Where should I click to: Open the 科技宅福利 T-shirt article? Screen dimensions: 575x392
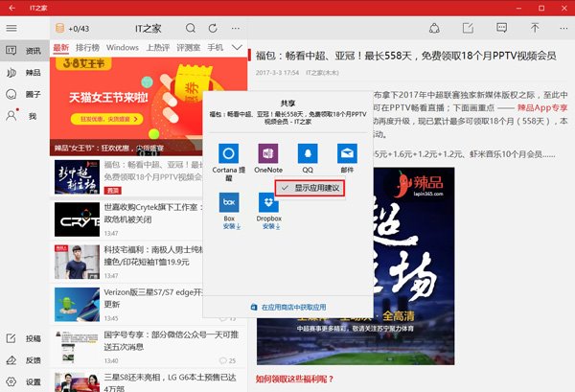(128, 262)
